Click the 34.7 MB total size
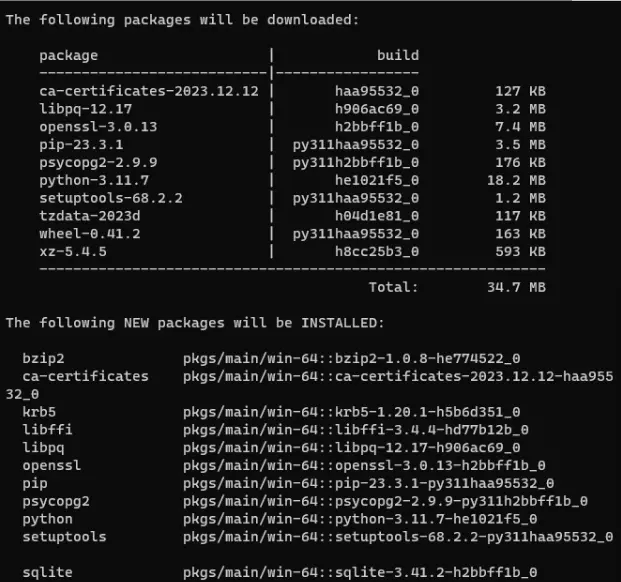The height and width of the screenshot is (582, 621). point(518,287)
